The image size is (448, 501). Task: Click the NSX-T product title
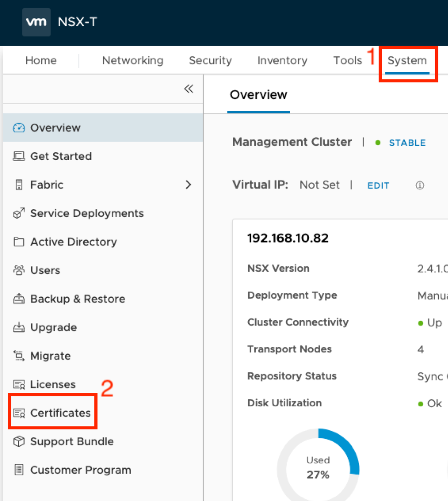click(77, 22)
